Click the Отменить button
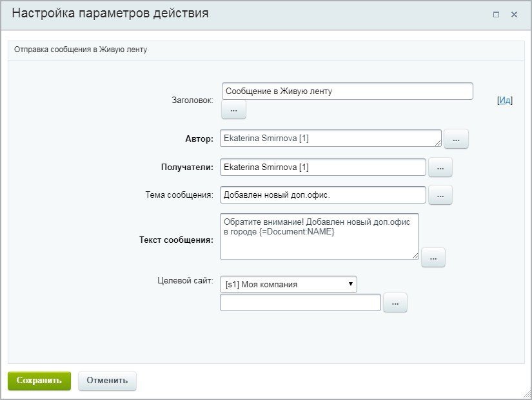 pyautogui.click(x=107, y=381)
